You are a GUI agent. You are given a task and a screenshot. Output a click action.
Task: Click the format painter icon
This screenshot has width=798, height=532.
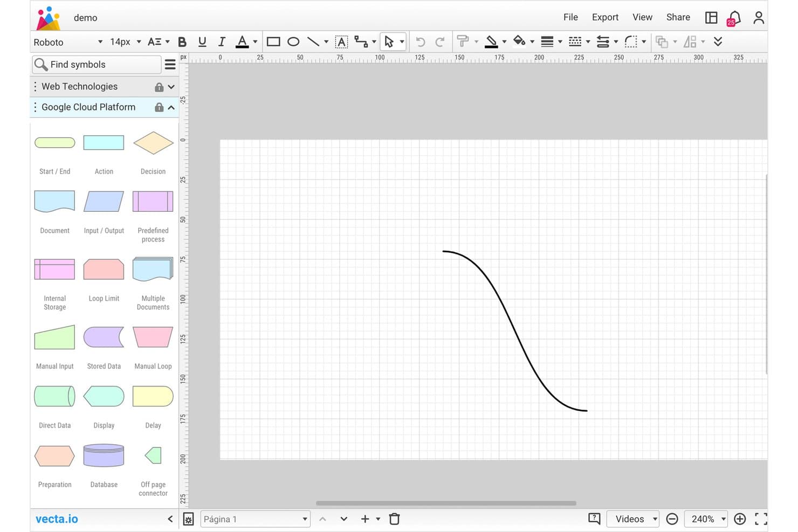[x=463, y=42]
